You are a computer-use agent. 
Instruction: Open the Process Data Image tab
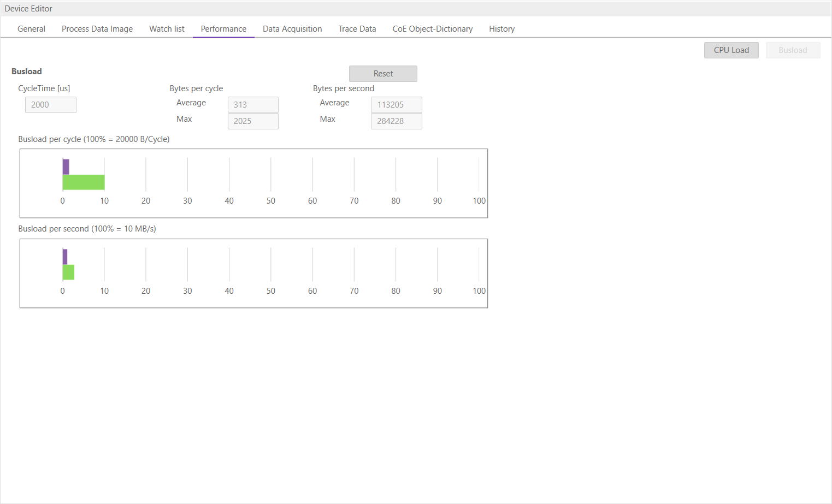pyautogui.click(x=97, y=28)
